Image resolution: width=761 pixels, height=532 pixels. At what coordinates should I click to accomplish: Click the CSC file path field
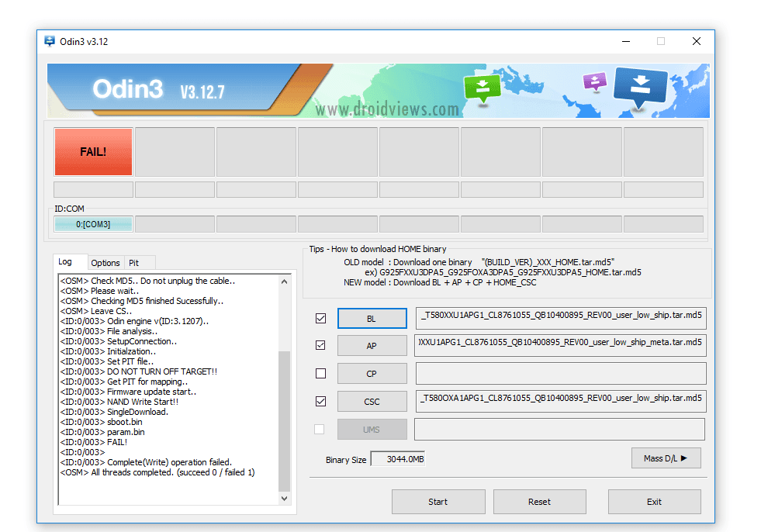561,401
